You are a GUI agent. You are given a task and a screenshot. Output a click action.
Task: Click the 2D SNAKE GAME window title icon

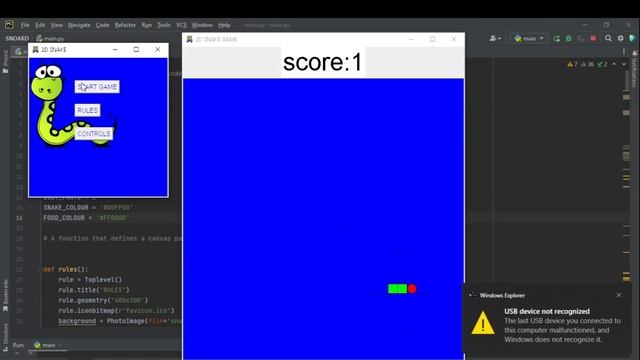point(189,39)
